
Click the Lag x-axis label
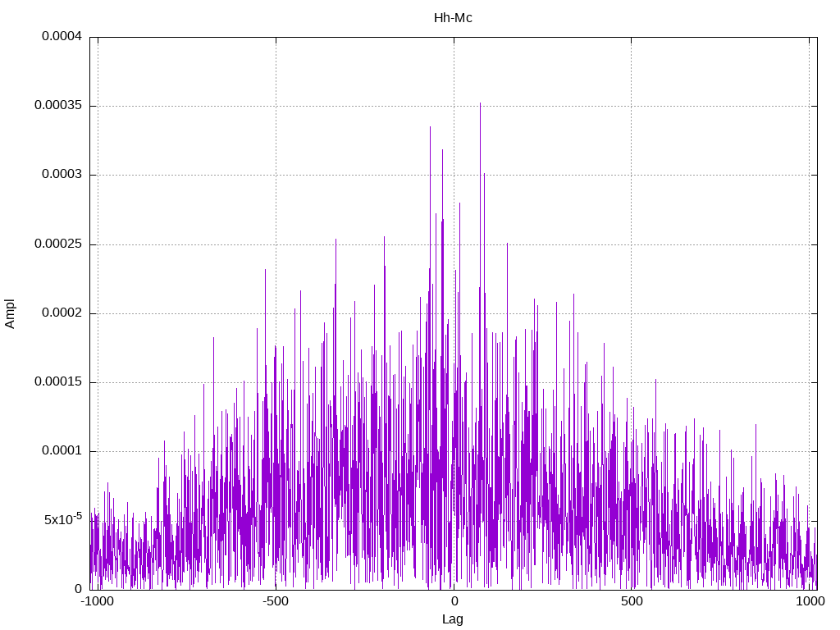coord(453,619)
